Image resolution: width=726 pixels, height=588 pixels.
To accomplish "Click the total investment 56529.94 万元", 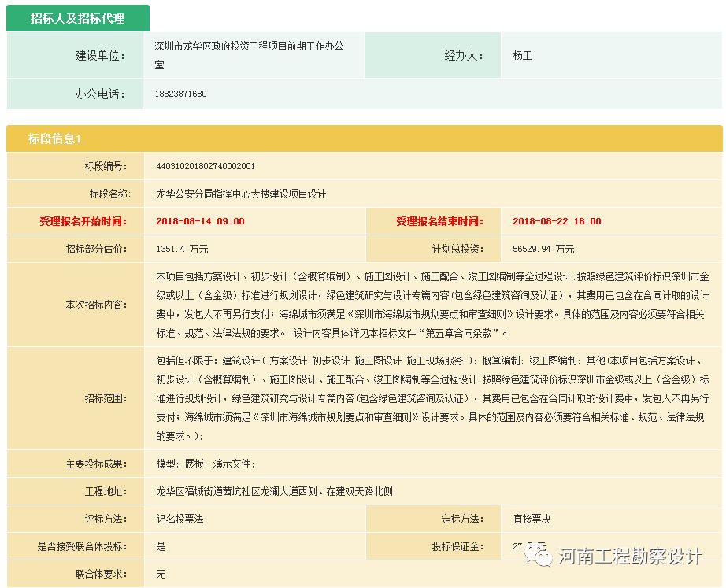I will [543, 249].
